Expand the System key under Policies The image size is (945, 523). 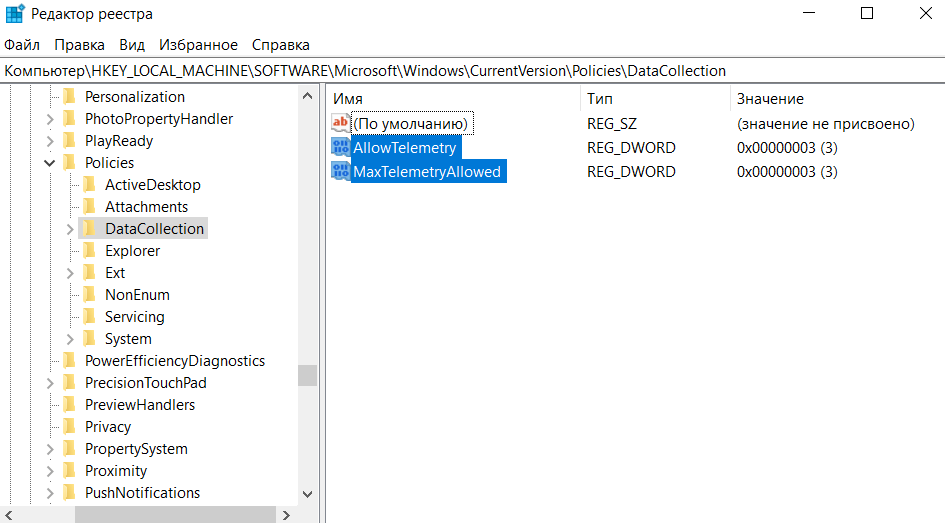coord(70,339)
